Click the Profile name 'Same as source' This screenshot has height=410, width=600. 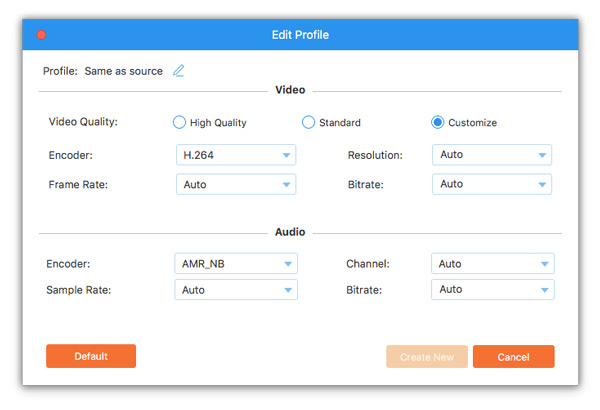coord(125,72)
